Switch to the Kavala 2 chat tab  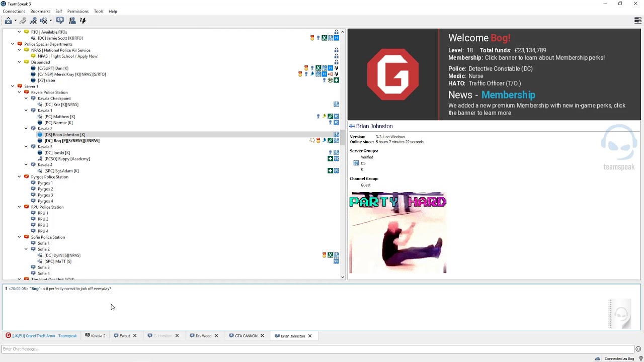[x=96, y=336]
